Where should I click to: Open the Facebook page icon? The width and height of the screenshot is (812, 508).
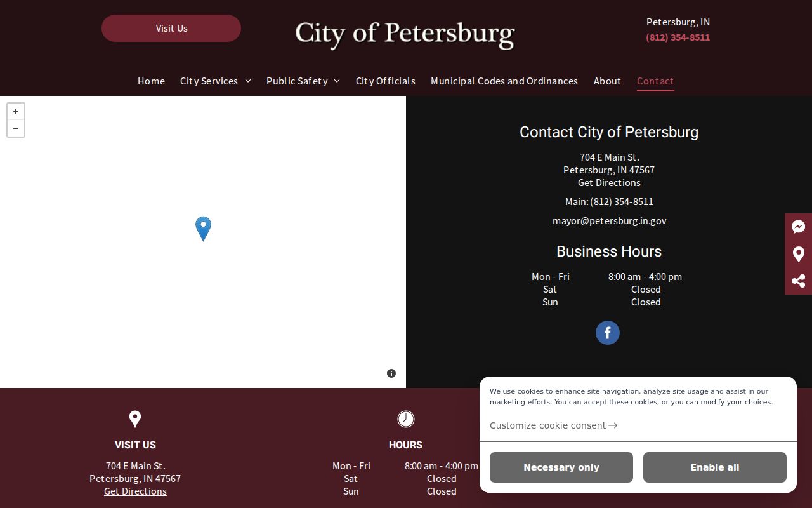click(608, 333)
